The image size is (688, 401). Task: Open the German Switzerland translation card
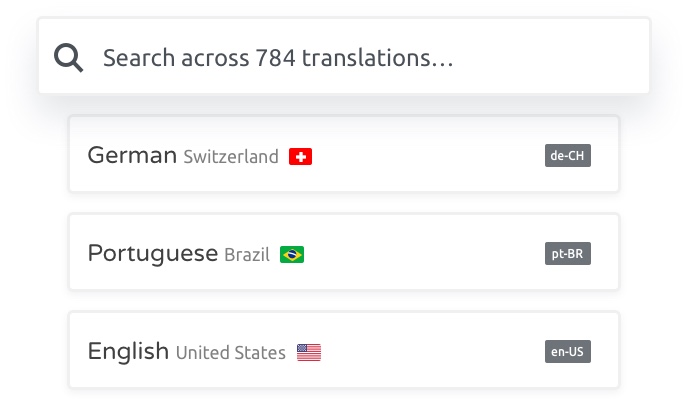click(x=344, y=154)
